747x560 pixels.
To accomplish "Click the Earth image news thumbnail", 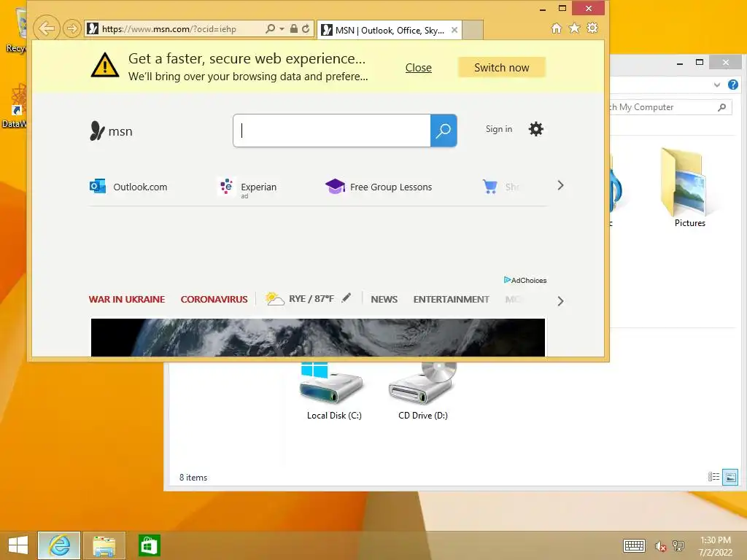I will click(x=318, y=338).
